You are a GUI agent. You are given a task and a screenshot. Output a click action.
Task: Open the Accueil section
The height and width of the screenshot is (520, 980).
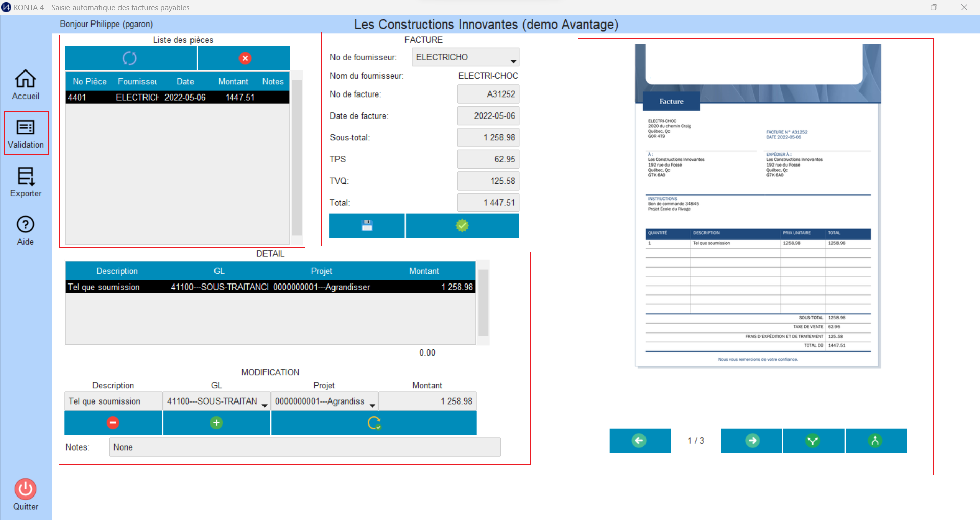tap(26, 85)
